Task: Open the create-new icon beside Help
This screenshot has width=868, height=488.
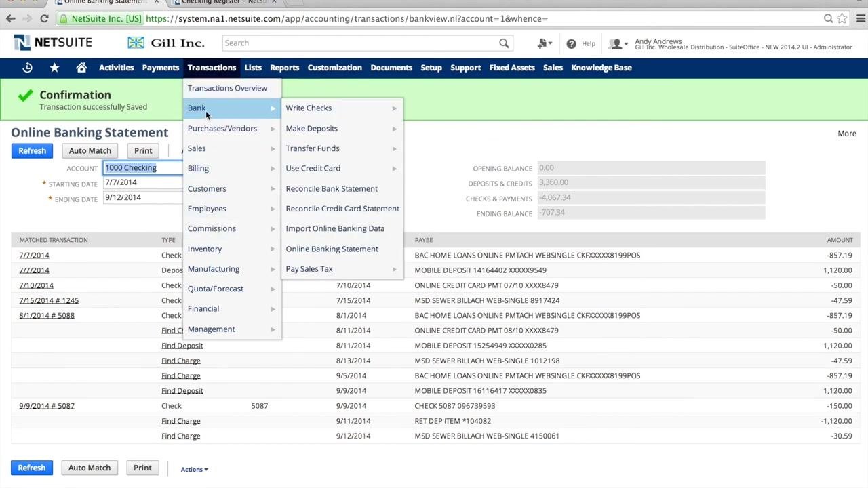Action: pyautogui.click(x=544, y=43)
